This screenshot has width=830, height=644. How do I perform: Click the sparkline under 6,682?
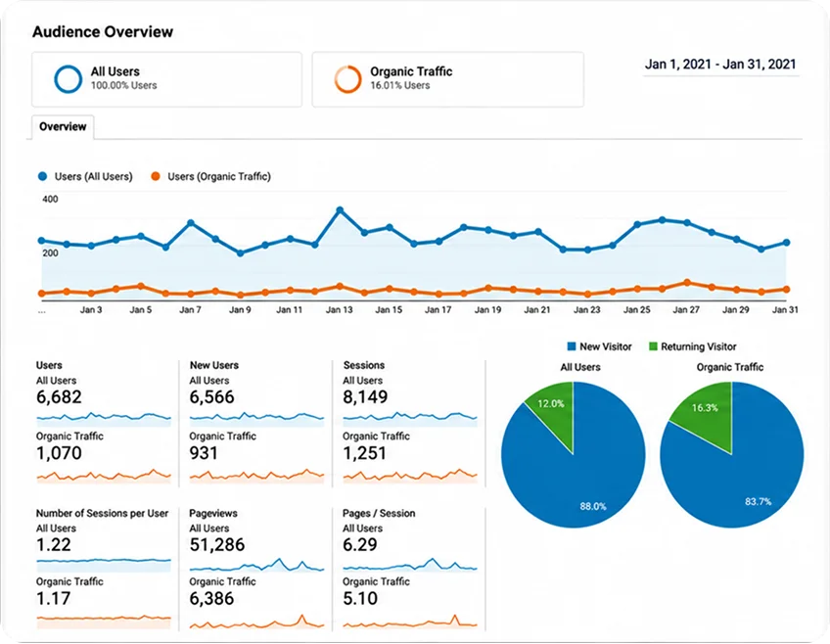coord(104,419)
